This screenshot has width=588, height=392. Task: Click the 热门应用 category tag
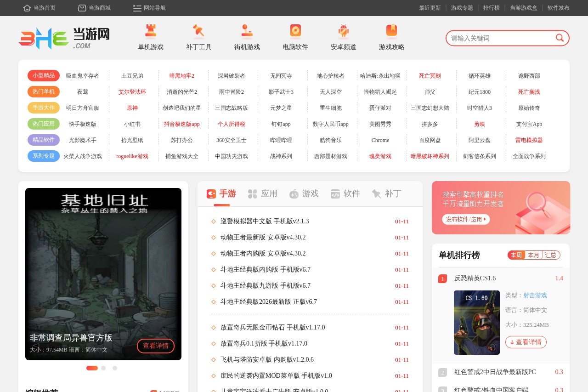(x=44, y=124)
